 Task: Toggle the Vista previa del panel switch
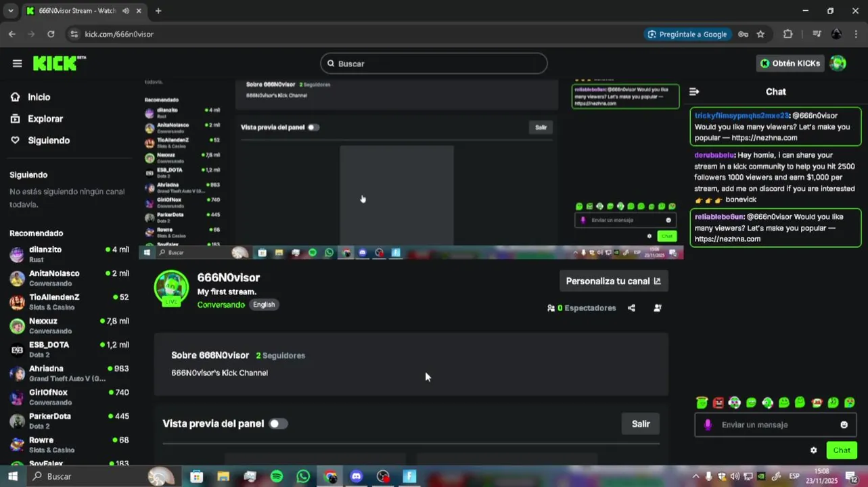278,423
